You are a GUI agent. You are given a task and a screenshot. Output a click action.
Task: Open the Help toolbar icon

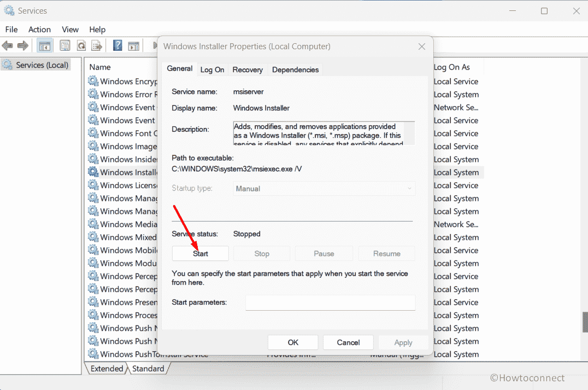(x=117, y=46)
